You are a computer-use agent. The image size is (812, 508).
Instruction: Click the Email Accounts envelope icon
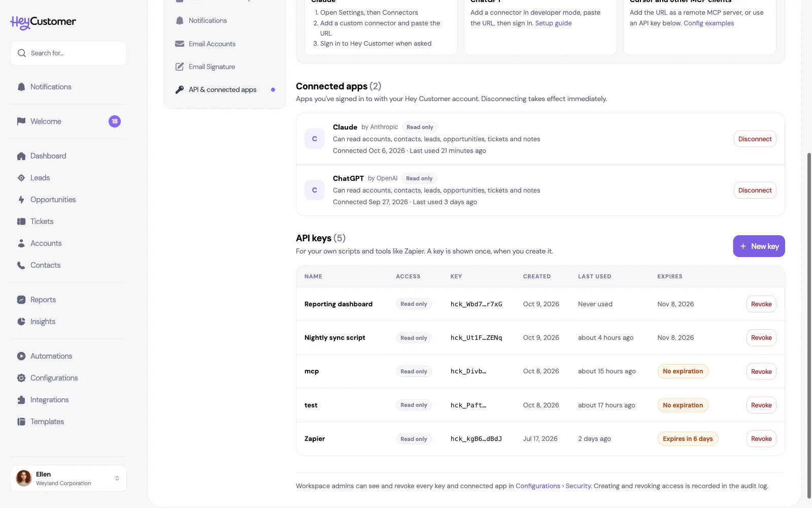click(180, 44)
